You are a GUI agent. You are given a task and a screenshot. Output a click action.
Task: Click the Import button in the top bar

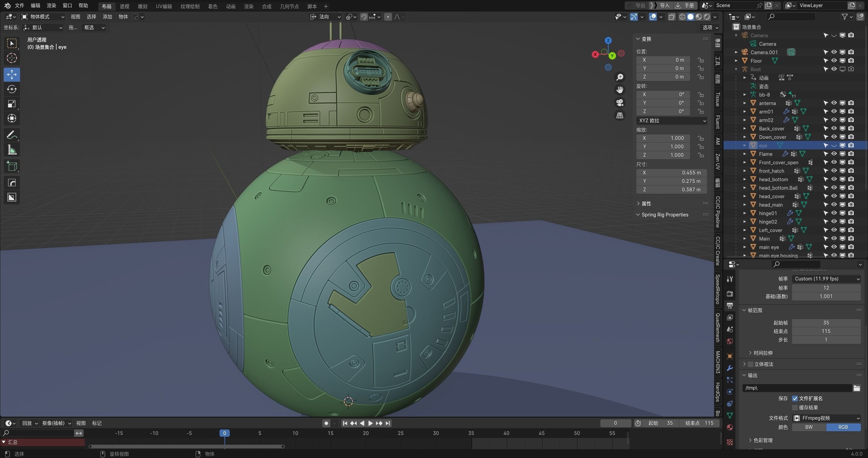click(x=660, y=5)
